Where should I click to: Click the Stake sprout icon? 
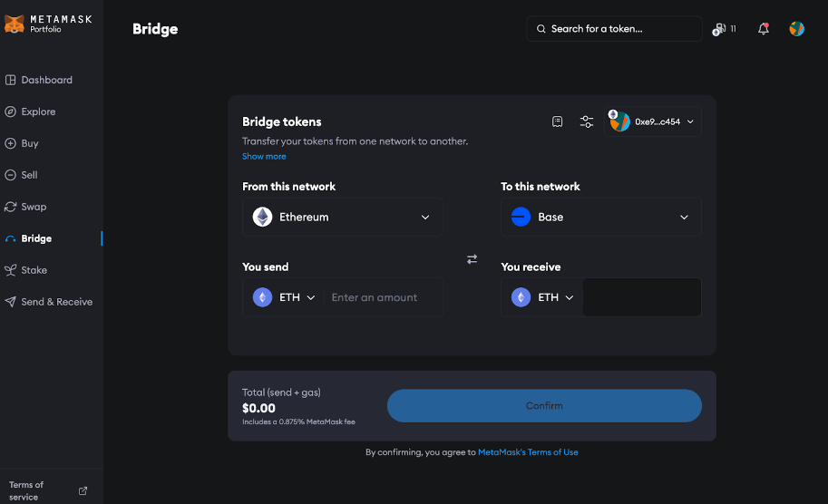10,270
